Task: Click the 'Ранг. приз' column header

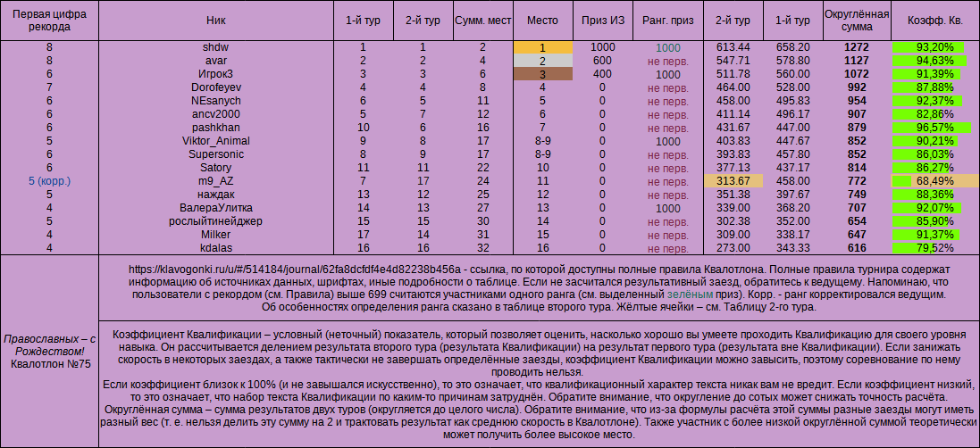Action: coord(668,21)
